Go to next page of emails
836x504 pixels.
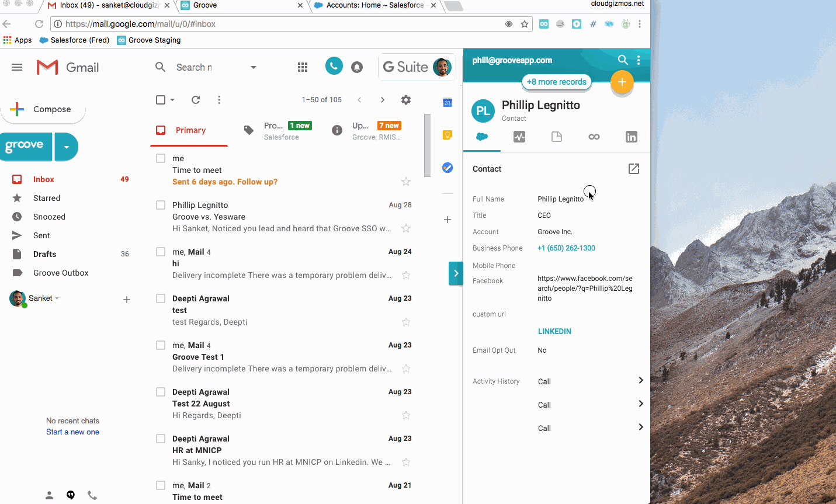383,100
